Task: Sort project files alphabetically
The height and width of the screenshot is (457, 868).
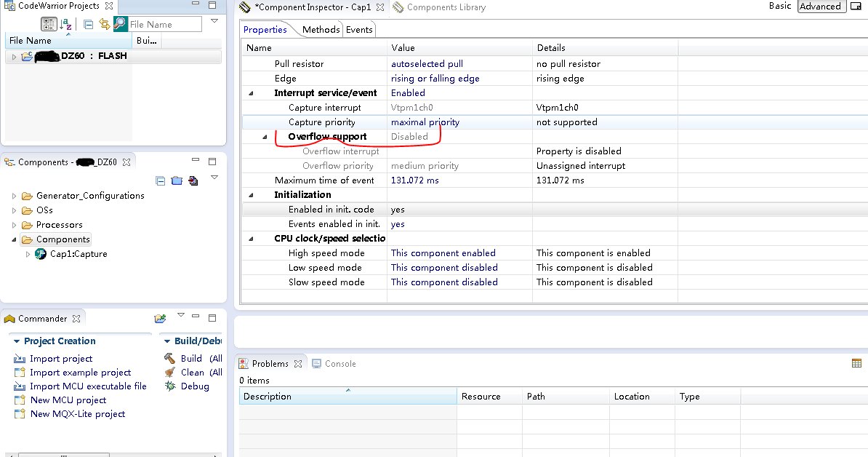Action: click(x=66, y=24)
